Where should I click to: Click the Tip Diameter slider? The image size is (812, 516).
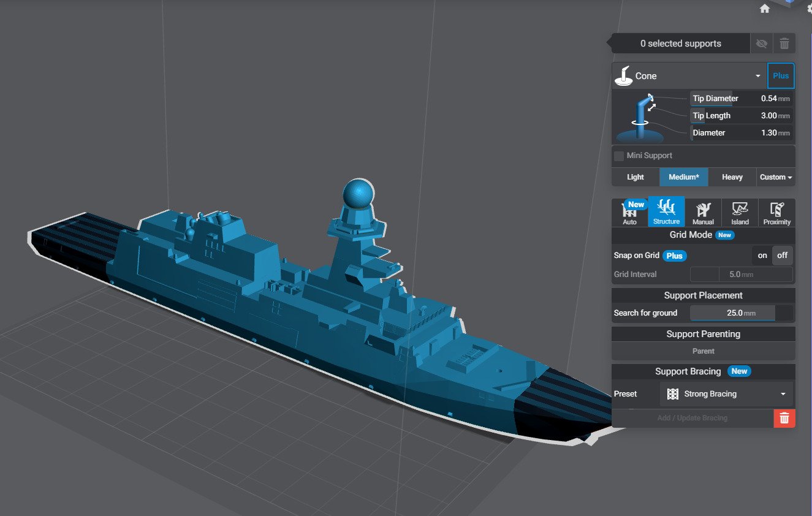tap(741, 99)
